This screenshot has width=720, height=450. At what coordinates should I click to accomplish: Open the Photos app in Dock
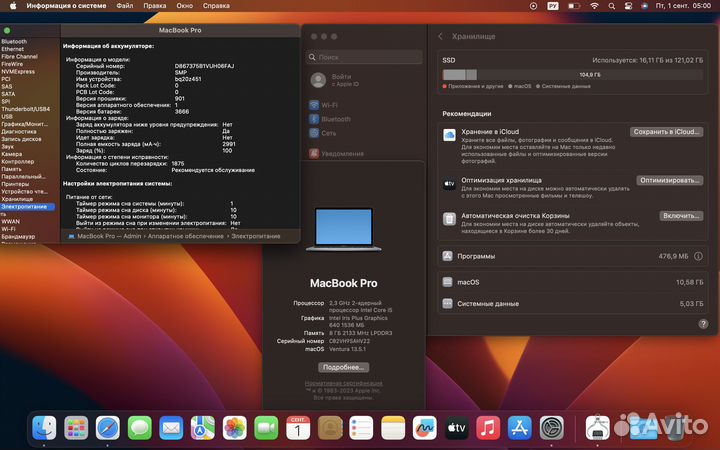click(235, 428)
